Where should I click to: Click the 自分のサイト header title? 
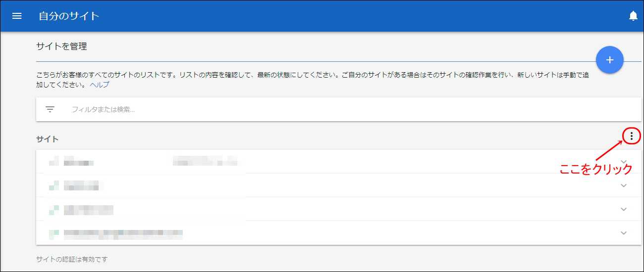[69, 16]
